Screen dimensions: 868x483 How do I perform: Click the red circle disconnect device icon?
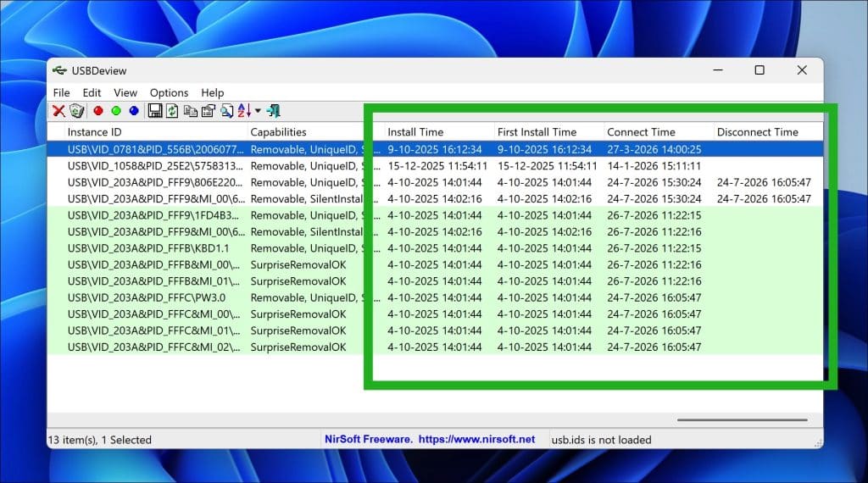(98, 111)
